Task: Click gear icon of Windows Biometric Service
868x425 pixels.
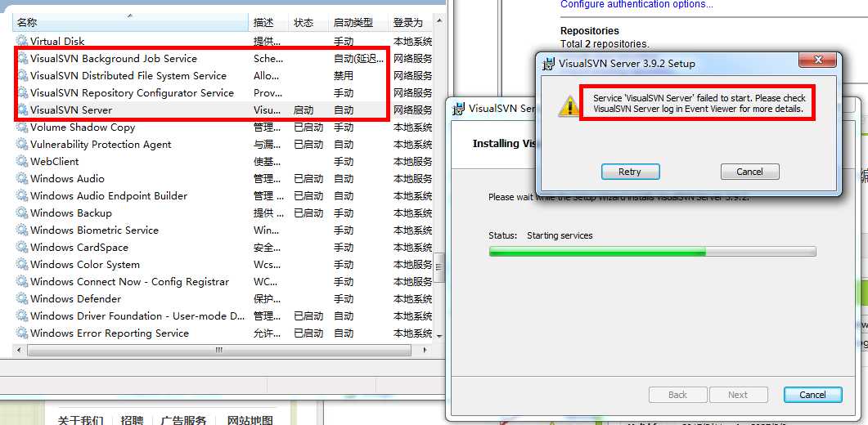Action: coord(22,230)
